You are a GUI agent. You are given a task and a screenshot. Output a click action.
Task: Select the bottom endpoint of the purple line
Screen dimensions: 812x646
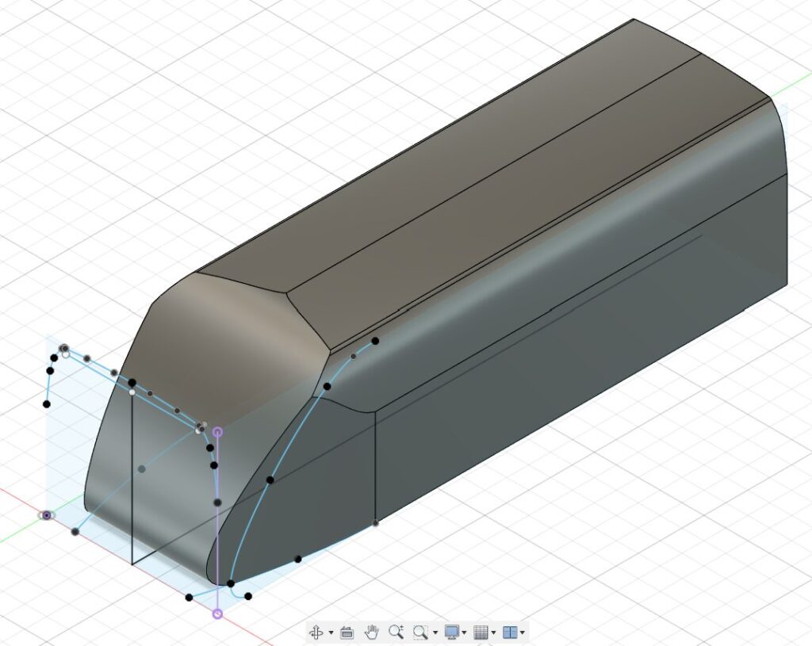tap(217, 614)
